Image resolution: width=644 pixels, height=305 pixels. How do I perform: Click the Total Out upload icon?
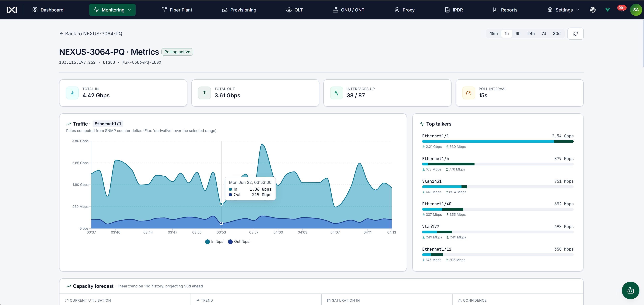click(x=204, y=93)
